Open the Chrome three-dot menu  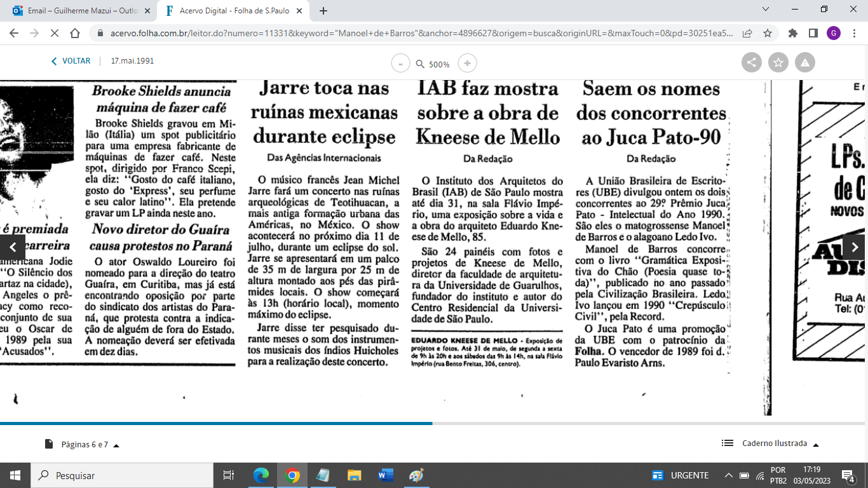coord(853,33)
